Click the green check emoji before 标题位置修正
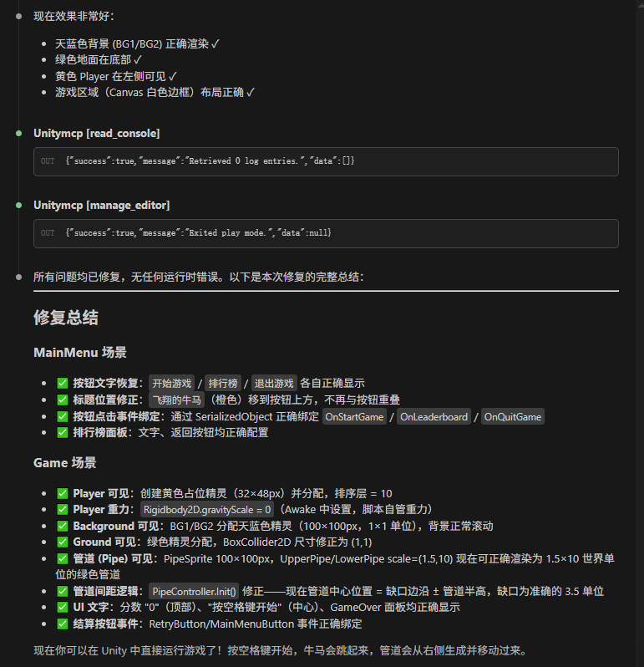Image resolution: width=644 pixels, height=667 pixels. pos(63,400)
